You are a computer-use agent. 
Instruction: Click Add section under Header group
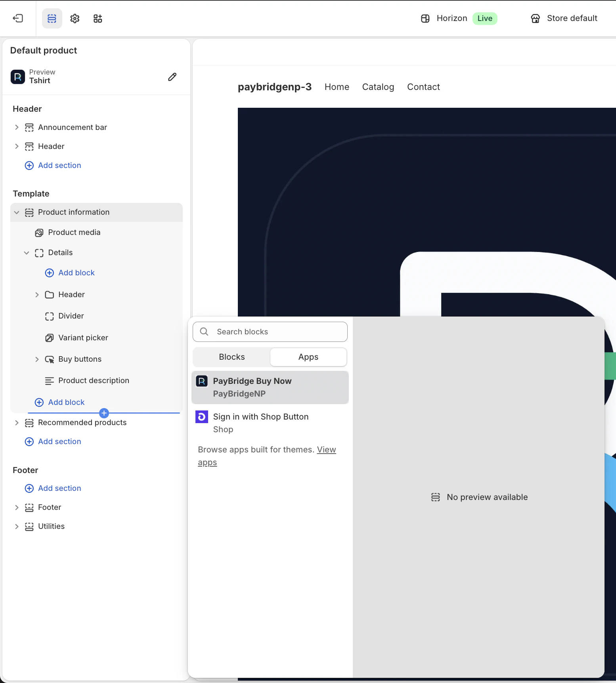(x=53, y=166)
